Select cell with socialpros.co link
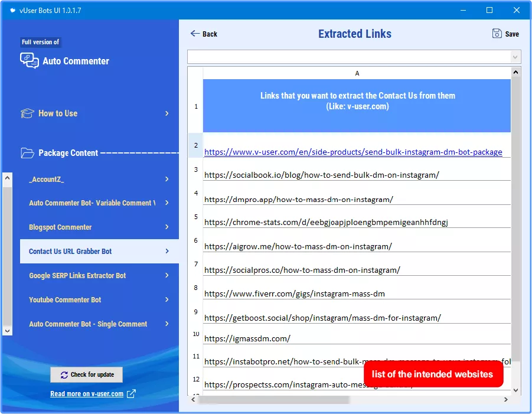Screen dimensions: 532x414 (x=357, y=264)
